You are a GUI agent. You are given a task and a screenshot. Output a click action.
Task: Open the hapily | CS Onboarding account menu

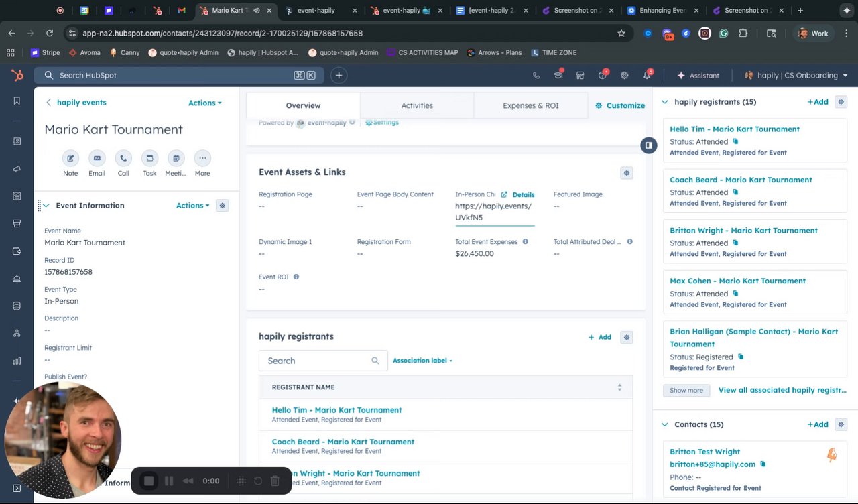point(796,76)
